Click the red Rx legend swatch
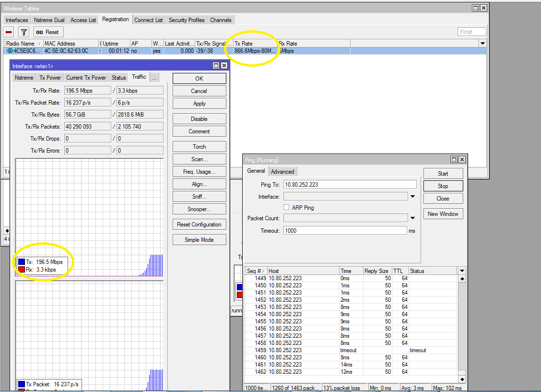This screenshot has height=392, width=541. 22,270
